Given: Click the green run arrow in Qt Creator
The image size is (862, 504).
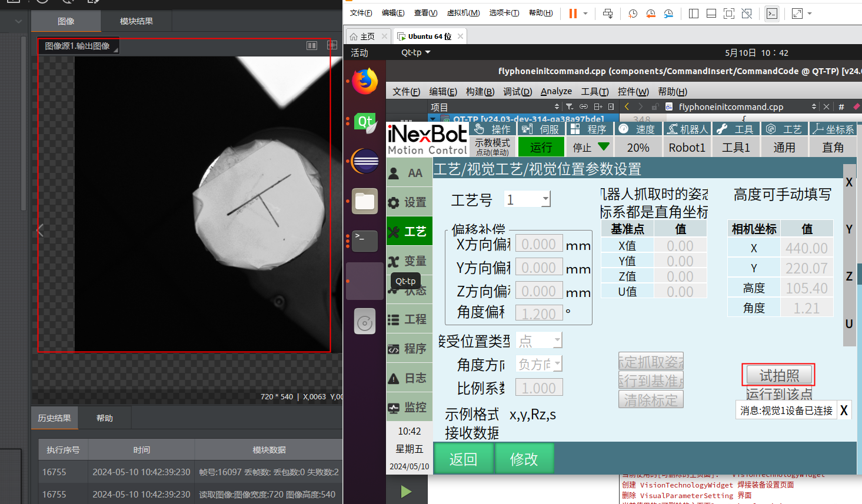Looking at the screenshot, I should [406, 491].
